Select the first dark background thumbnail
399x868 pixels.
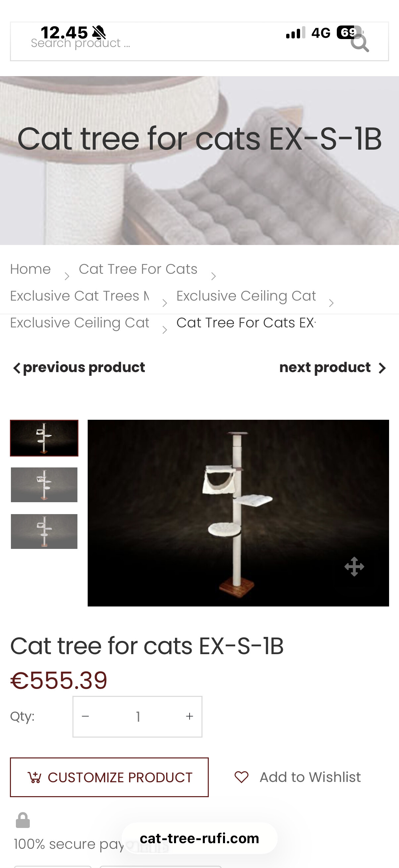pos(44,438)
